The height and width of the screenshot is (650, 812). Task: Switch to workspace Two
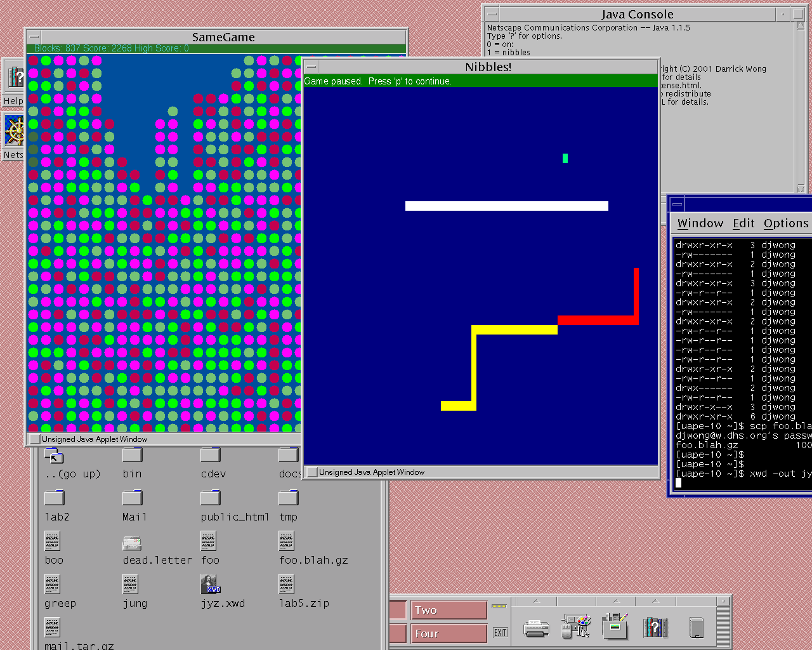click(x=449, y=610)
